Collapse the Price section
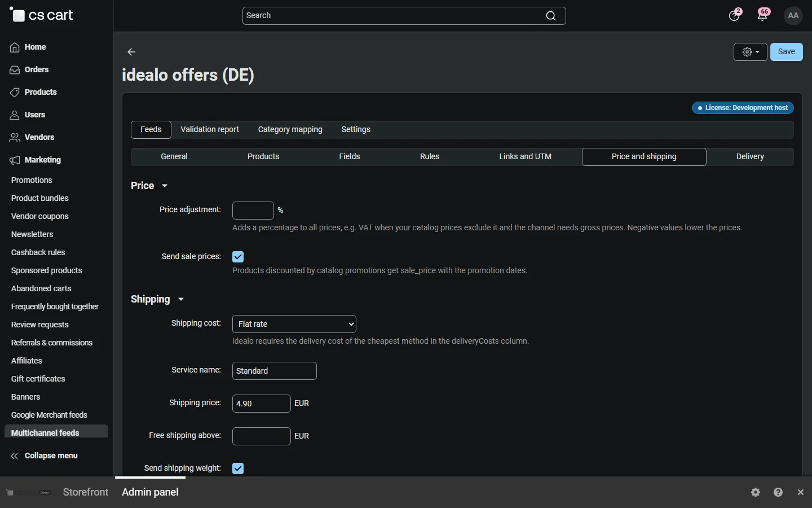The width and height of the screenshot is (812, 508). tap(149, 186)
